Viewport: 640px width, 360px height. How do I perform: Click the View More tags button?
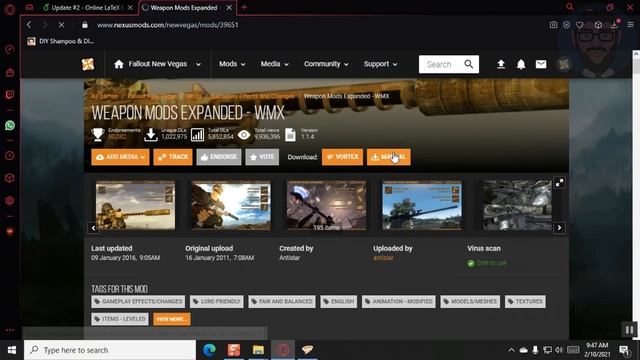171,319
